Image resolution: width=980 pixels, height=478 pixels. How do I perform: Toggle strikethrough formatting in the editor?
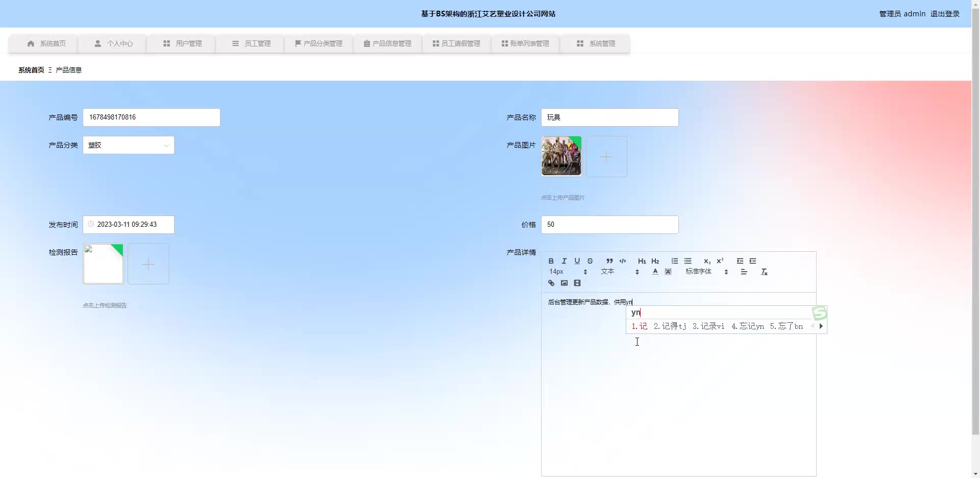click(590, 261)
